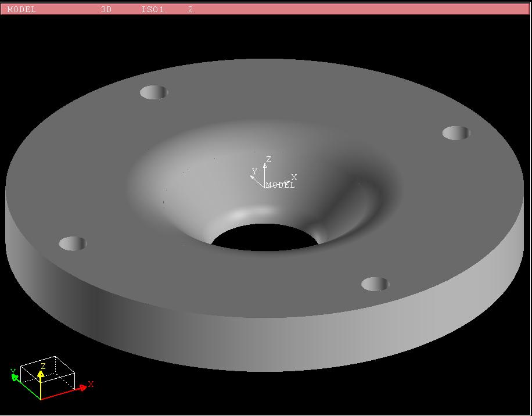Image resolution: width=532 pixels, height=416 pixels.
Task: Click the white X axis label of model triad
Action: pyautogui.click(x=294, y=177)
